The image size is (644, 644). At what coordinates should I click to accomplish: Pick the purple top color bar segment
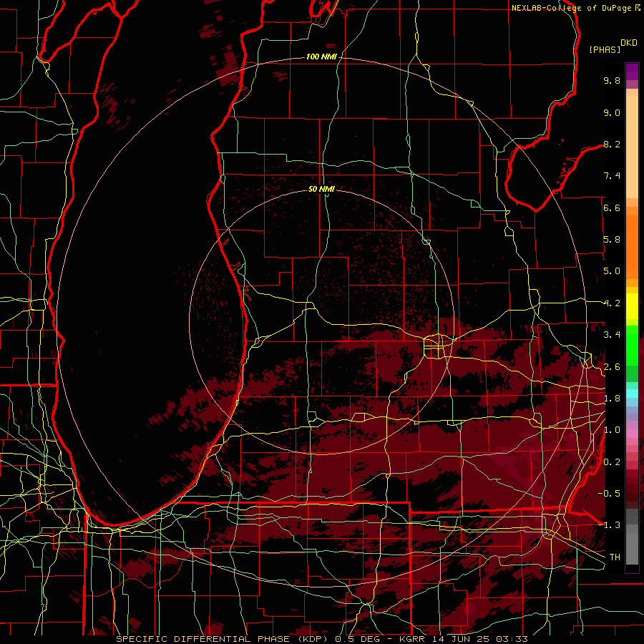(632, 72)
